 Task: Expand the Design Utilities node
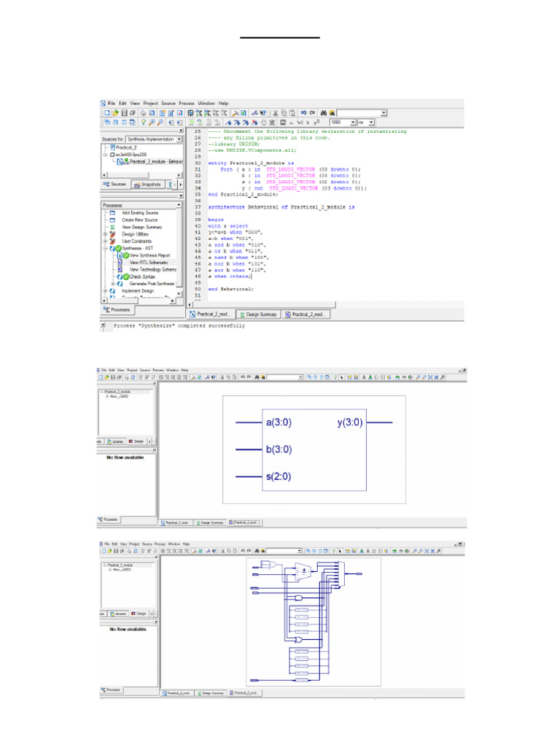(105, 234)
